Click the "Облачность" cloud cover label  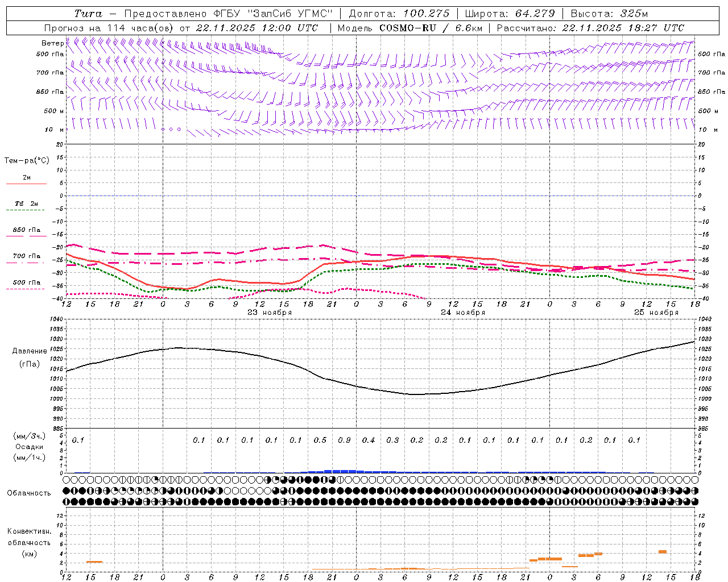29,493
